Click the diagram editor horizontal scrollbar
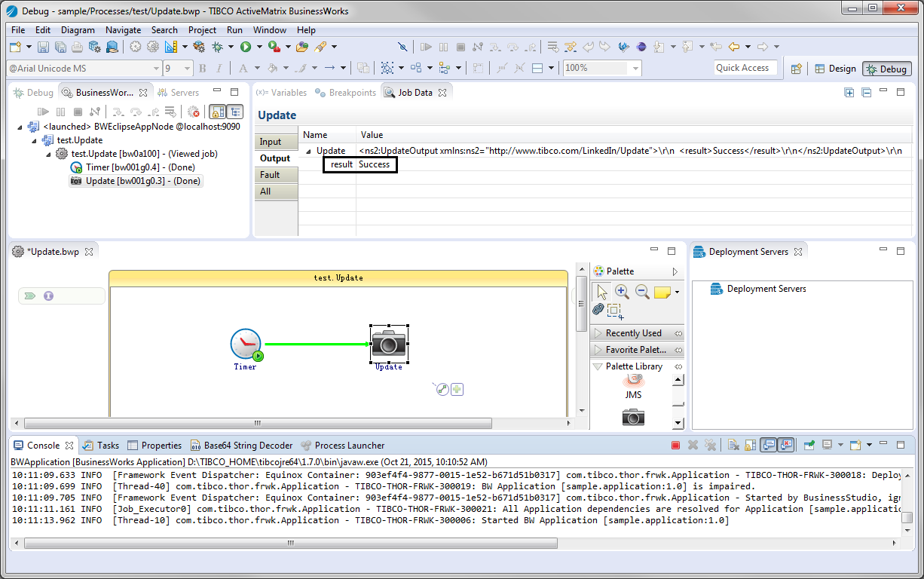This screenshot has height=579, width=924. (x=258, y=422)
